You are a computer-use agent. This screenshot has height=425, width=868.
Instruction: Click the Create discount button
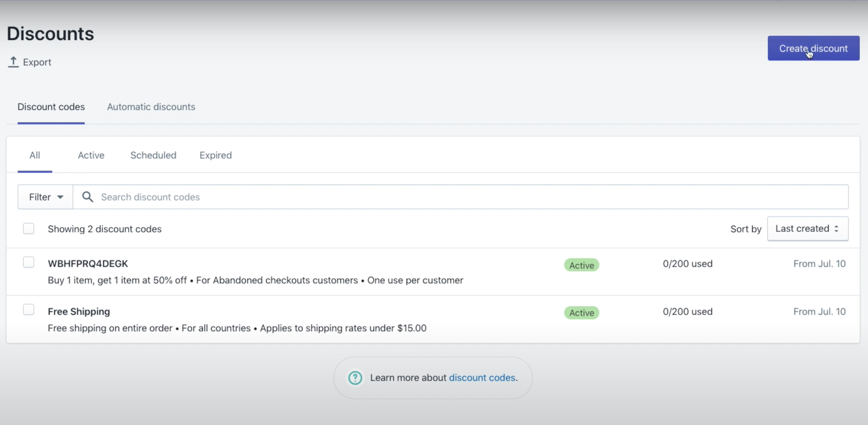tap(814, 48)
